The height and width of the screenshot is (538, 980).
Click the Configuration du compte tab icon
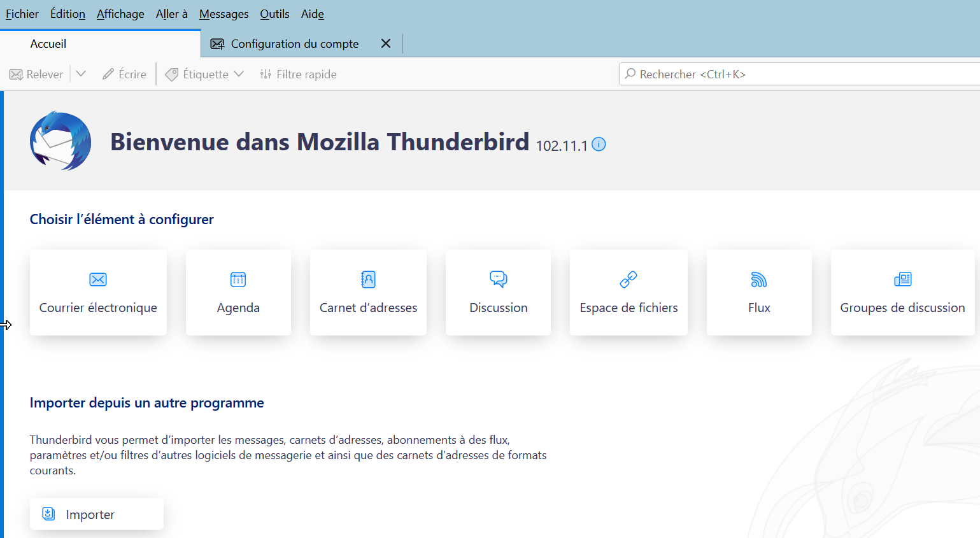[217, 44]
